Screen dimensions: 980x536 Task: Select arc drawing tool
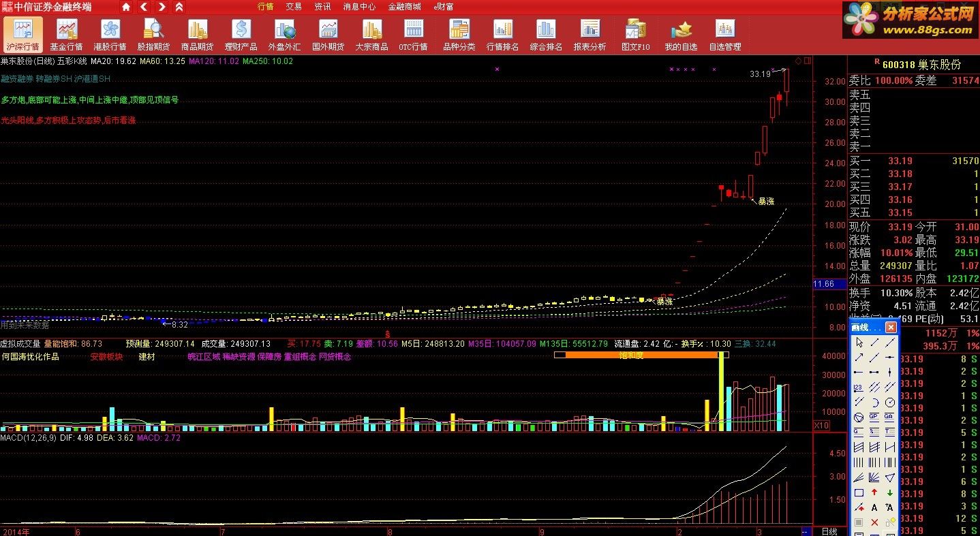tap(874, 403)
